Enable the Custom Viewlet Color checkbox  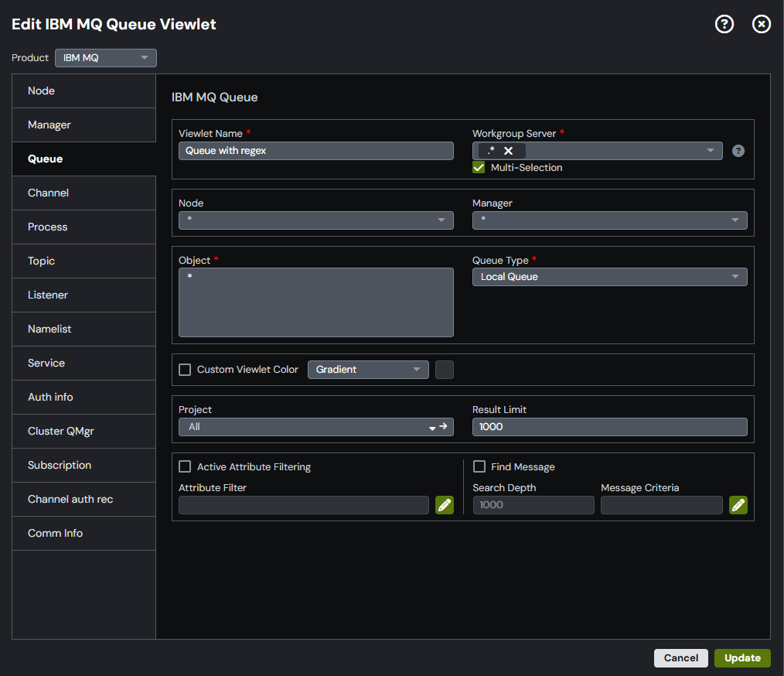185,370
